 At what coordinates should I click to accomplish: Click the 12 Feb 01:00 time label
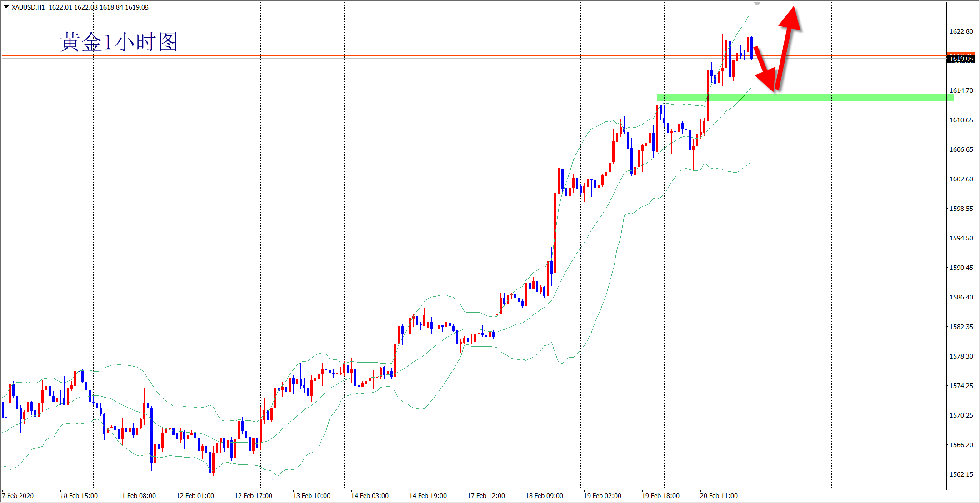pyautogui.click(x=195, y=496)
